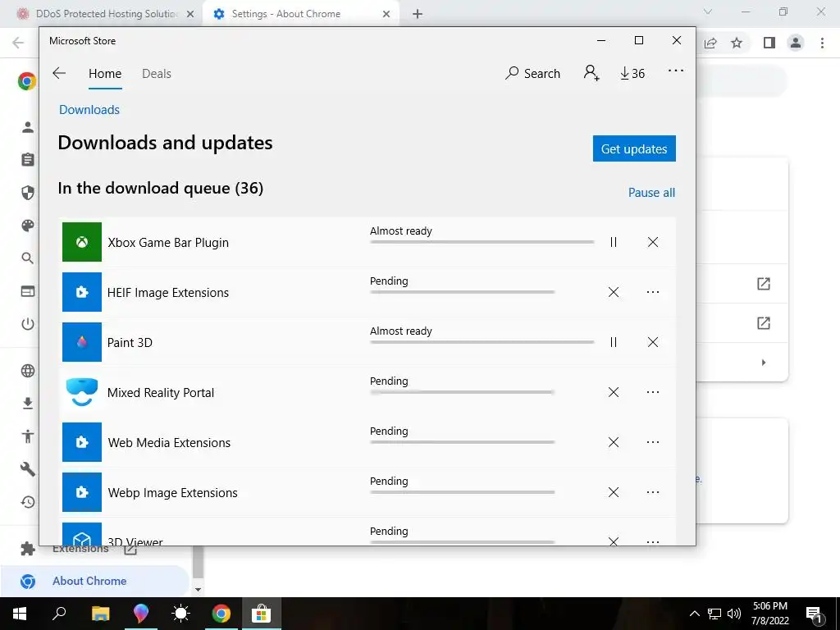Close the DDoS Protected Hosting tab

(x=190, y=14)
